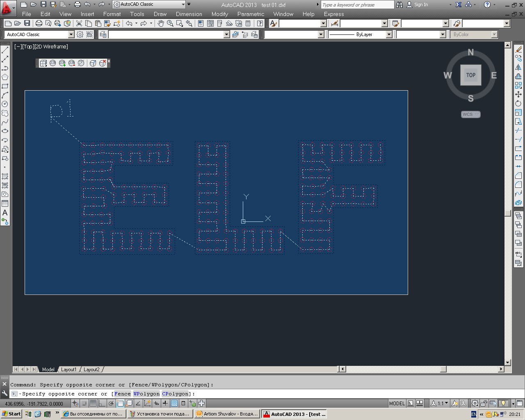525x420 pixels.
Task: Open the Quick Access workspace AutoCAD Classic dropdown
Action: click(x=183, y=5)
